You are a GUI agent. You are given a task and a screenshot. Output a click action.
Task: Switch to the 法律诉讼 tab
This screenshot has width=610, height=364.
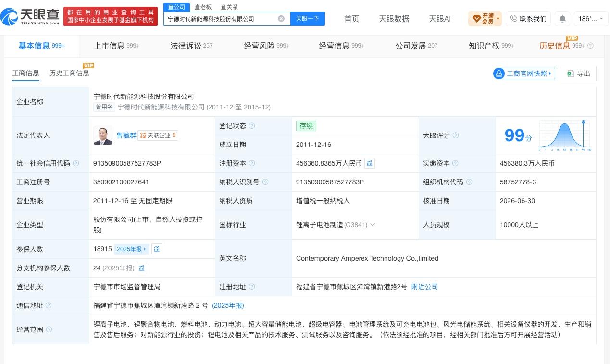191,46
